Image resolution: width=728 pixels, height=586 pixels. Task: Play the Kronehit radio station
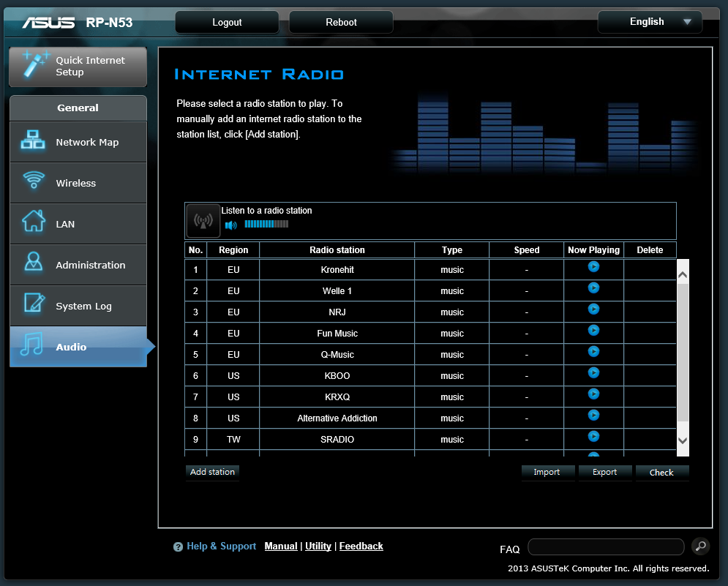click(x=593, y=266)
